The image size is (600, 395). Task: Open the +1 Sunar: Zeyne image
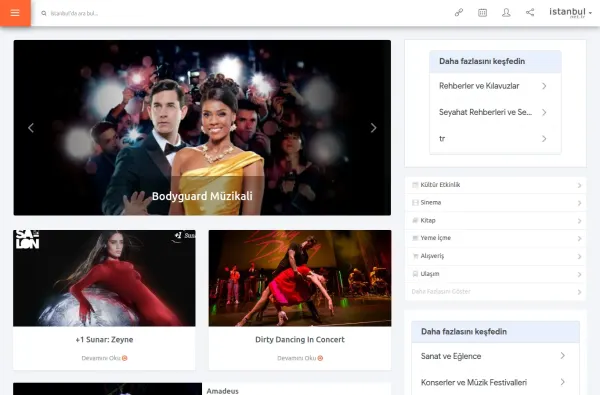[104, 278]
